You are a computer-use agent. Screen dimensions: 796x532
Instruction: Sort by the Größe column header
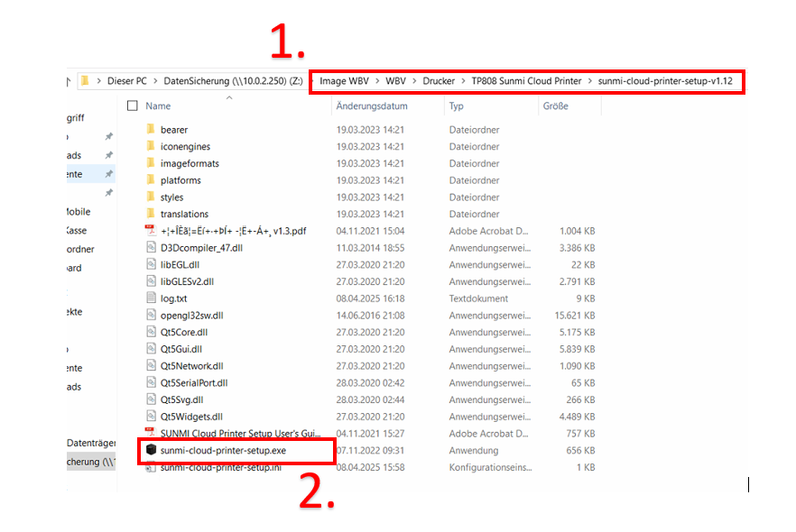tap(555, 105)
